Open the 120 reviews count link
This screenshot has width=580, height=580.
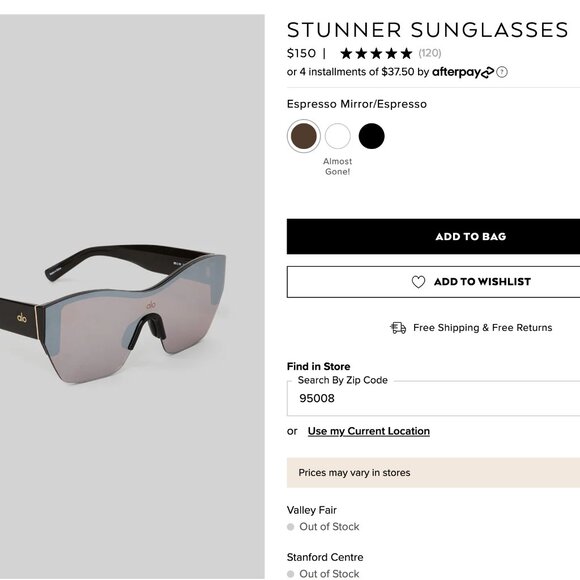pyautogui.click(x=430, y=53)
